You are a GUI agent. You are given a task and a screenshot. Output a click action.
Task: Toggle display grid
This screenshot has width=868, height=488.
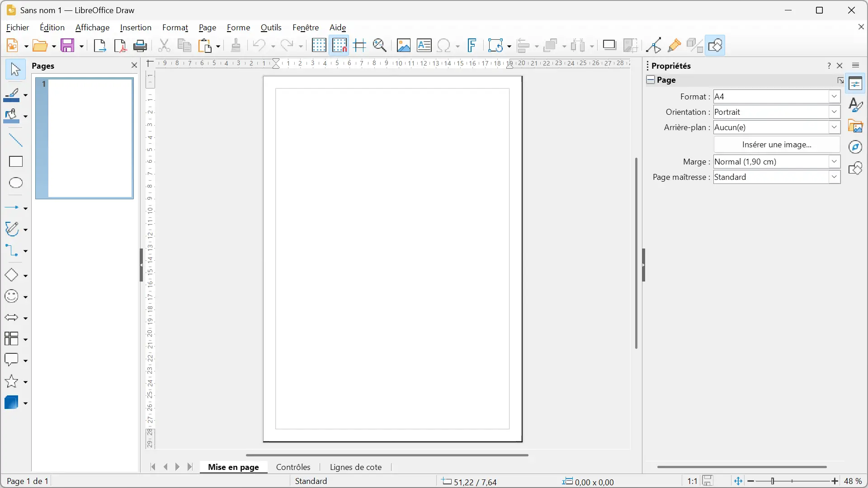pyautogui.click(x=319, y=46)
